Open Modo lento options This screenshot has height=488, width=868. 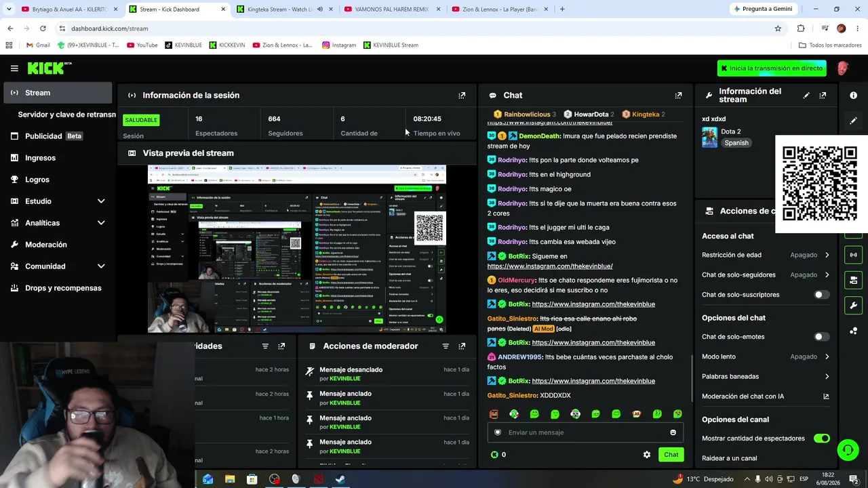pyautogui.click(x=766, y=357)
